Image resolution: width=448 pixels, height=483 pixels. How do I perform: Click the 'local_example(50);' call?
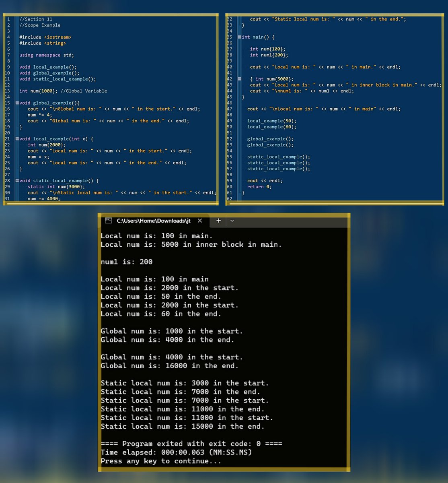pyautogui.click(x=272, y=121)
